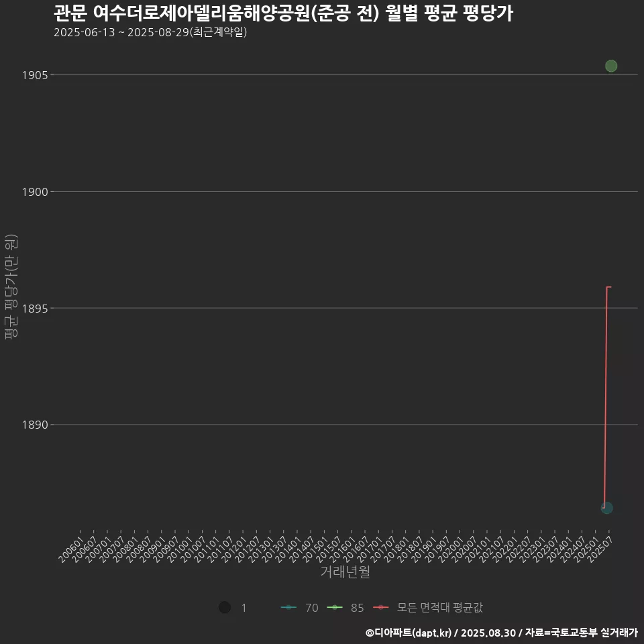This screenshot has height=644, width=644.
Task: Click the legend label 70
Action: 312,608
